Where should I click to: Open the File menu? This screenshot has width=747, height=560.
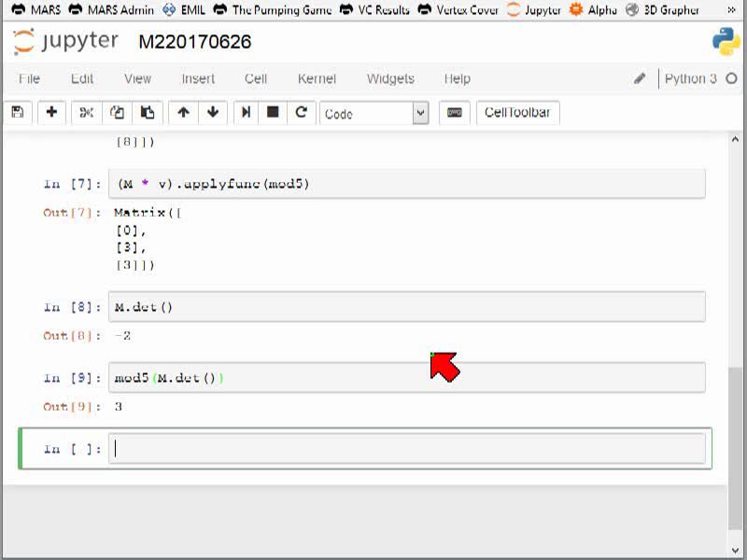[29, 78]
